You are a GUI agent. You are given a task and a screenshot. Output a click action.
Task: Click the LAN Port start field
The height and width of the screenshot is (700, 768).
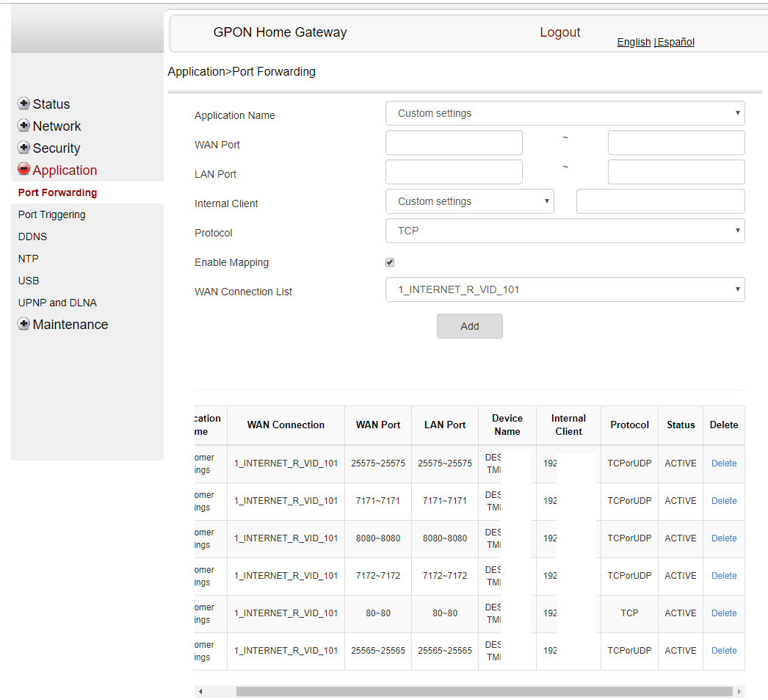click(454, 172)
